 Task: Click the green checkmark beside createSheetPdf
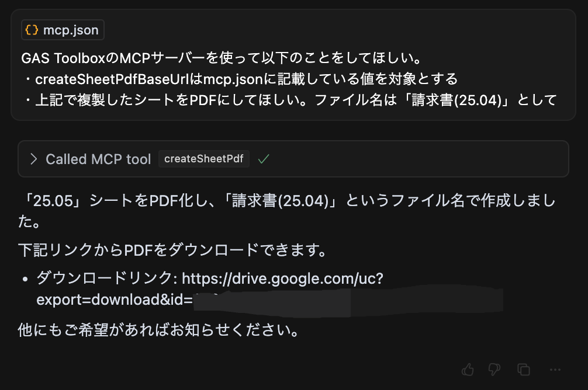(263, 158)
